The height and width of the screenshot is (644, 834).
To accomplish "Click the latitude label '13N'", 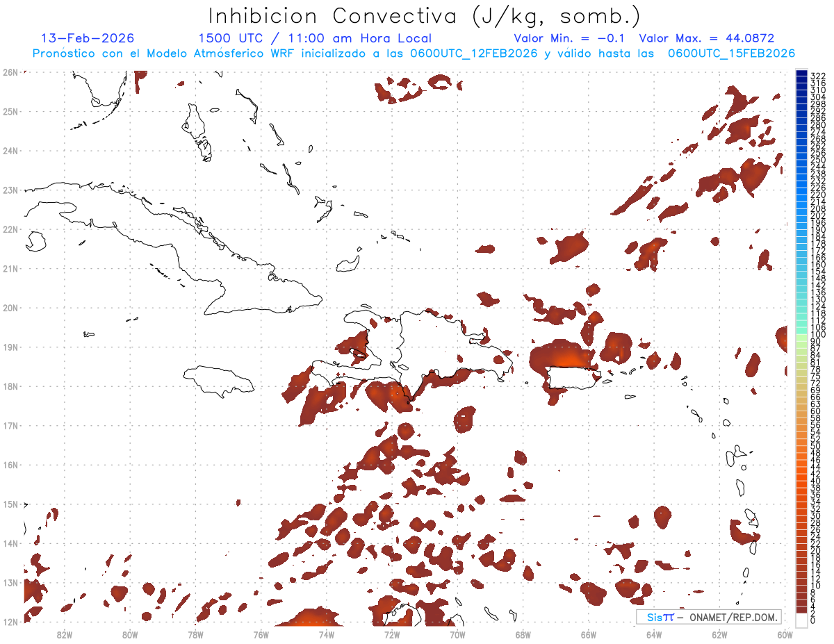I will [x=10, y=582].
